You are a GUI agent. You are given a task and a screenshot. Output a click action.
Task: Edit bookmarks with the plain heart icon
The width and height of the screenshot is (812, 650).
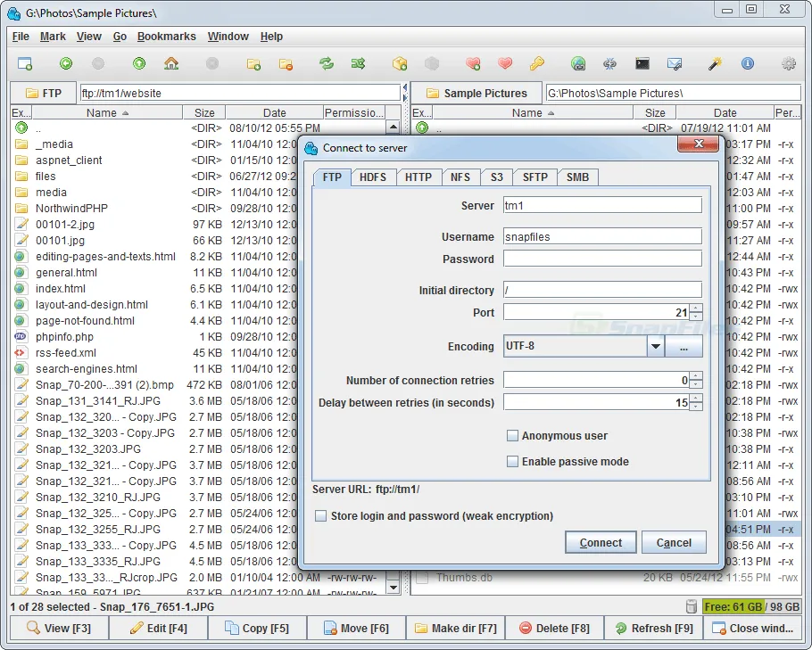click(505, 63)
